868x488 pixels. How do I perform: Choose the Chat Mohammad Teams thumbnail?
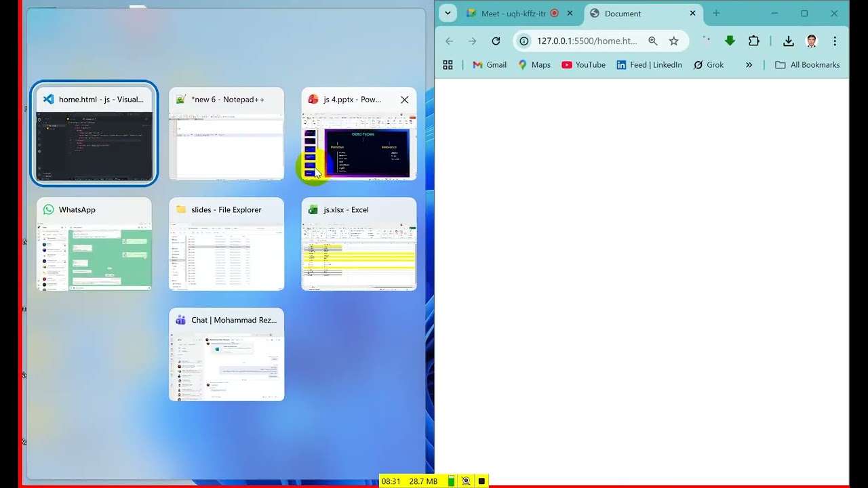tap(226, 355)
